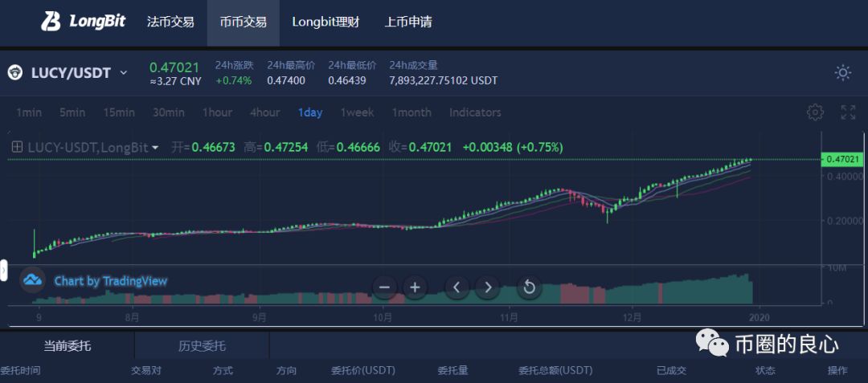868x383 pixels.
Task: Shift chart left with arrow button
Action: click(457, 287)
